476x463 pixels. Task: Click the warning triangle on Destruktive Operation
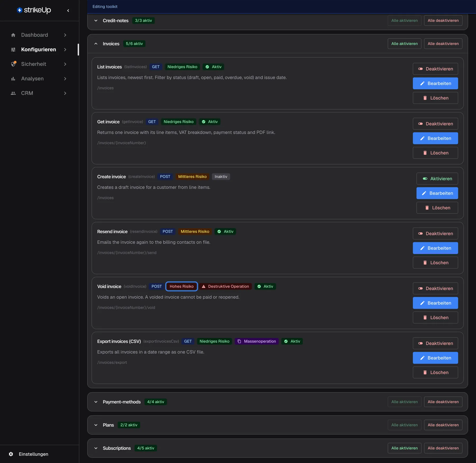pos(204,287)
